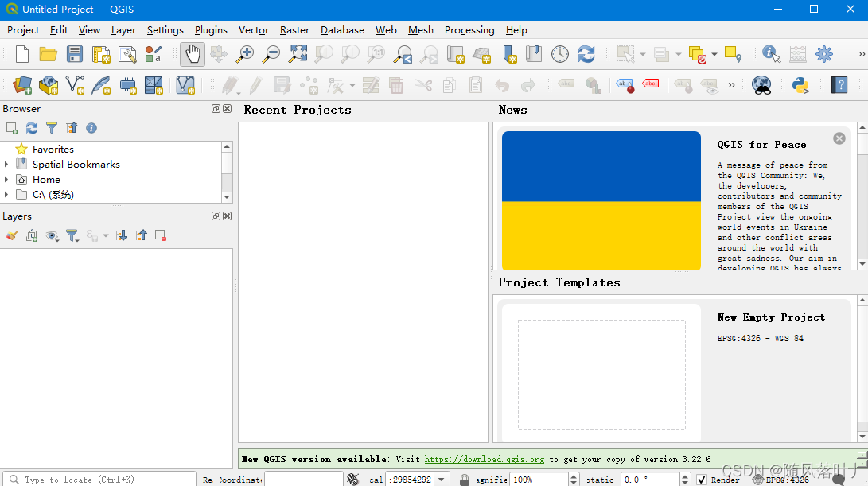The image size is (868, 486).
Task: Open Layer Styling panel brush icon
Action: tap(12, 235)
